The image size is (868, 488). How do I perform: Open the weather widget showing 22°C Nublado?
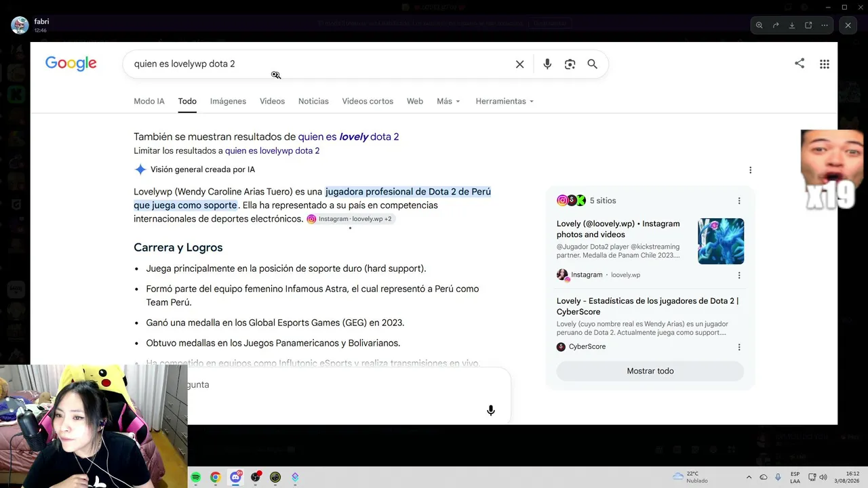pos(690,477)
